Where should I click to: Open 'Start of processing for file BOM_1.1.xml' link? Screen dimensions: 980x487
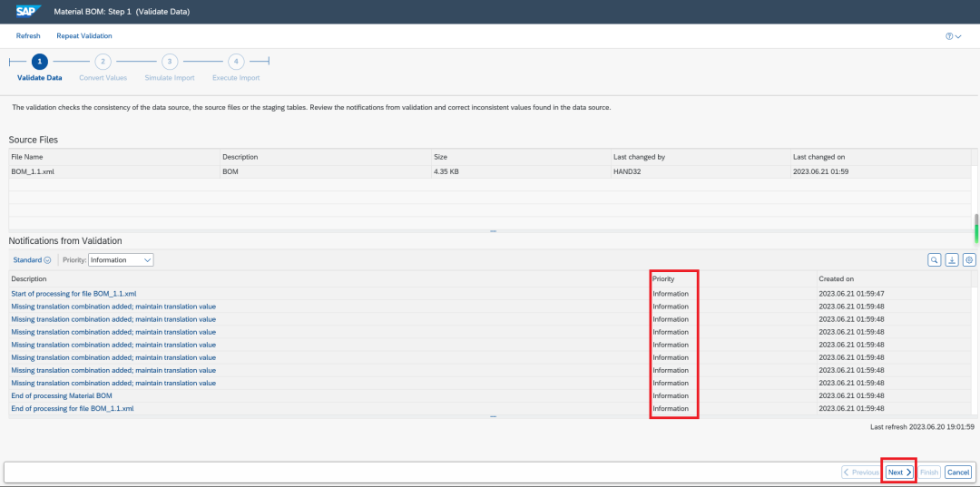click(x=73, y=294)
